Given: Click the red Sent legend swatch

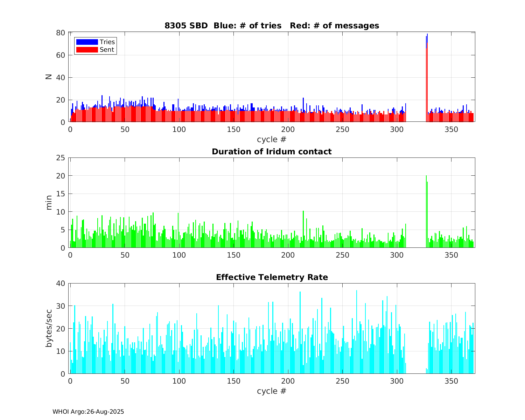Looking at the screenshot, I should tap(87, 50).
